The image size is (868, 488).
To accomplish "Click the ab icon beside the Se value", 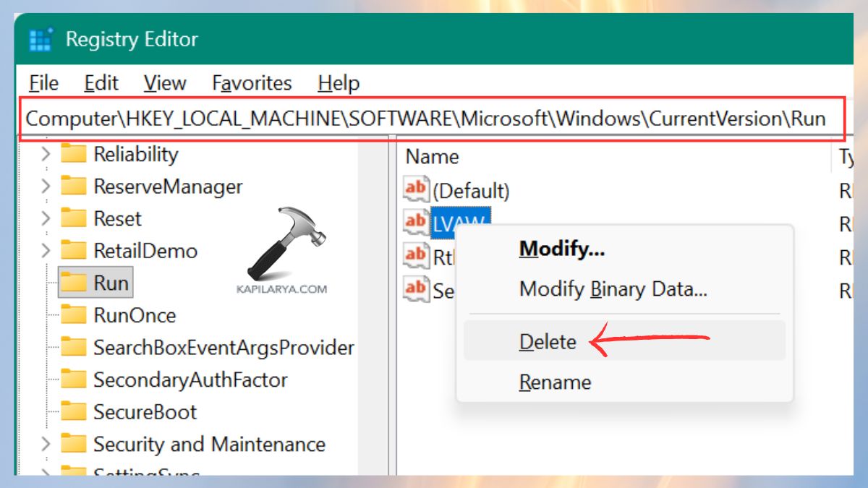I will point(415,289).
